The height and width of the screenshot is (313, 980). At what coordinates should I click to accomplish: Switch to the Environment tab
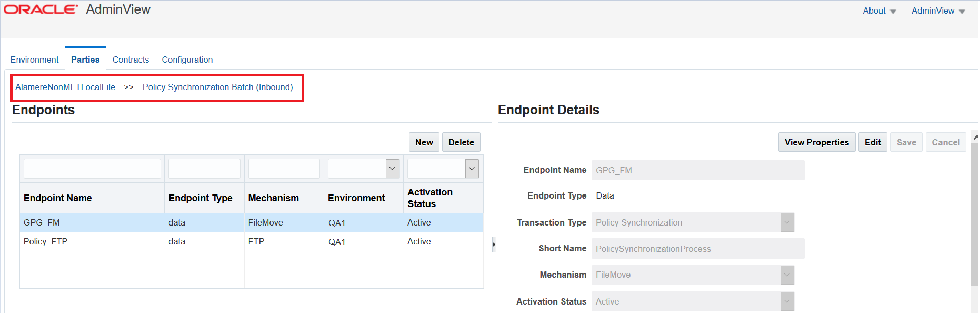[x=35, y=60]
